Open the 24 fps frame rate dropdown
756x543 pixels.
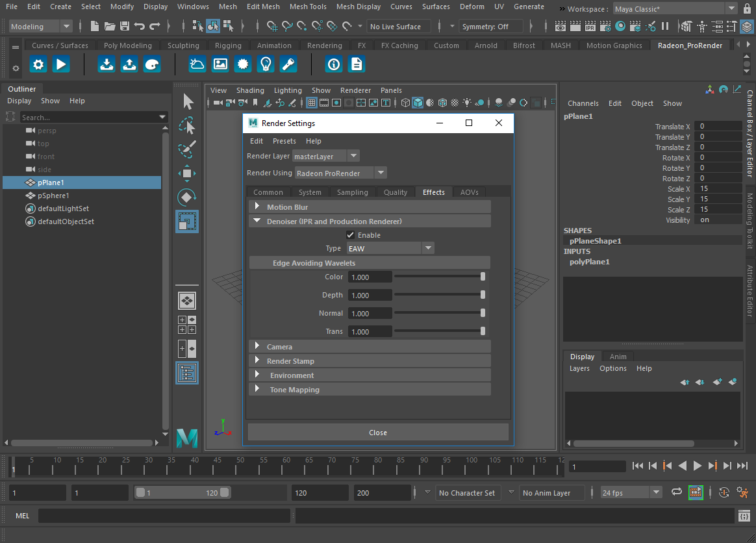(x=631, y=492)
